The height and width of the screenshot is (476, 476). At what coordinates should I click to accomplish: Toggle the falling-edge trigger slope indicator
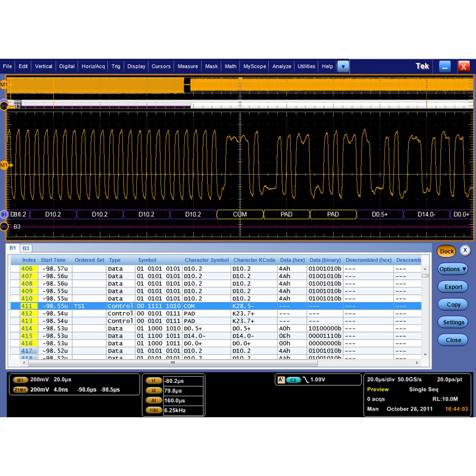(306, 379)
